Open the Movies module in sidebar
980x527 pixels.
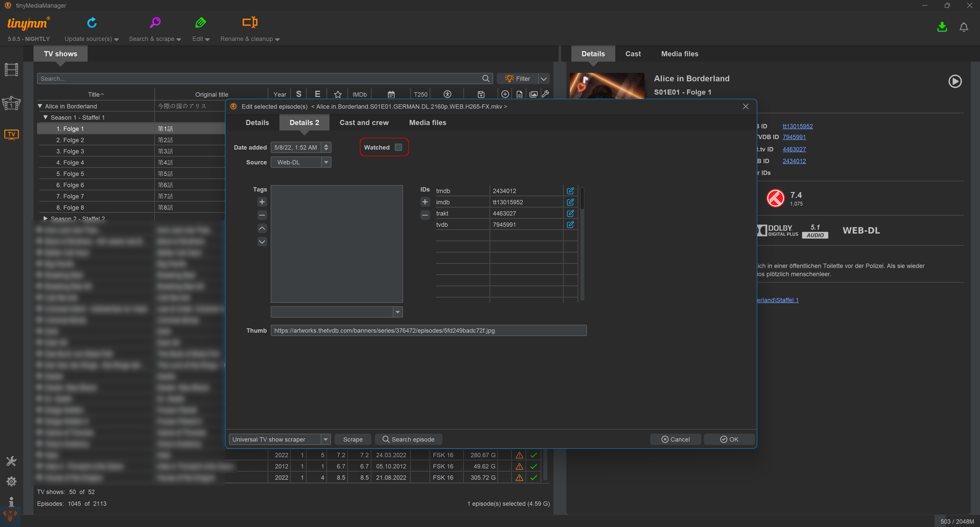point(11,70)
